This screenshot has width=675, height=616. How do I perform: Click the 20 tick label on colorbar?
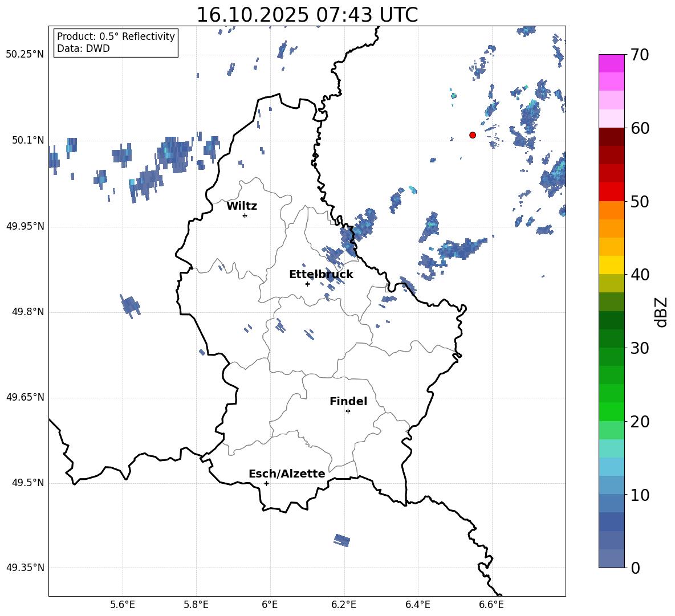click(639, 422)
